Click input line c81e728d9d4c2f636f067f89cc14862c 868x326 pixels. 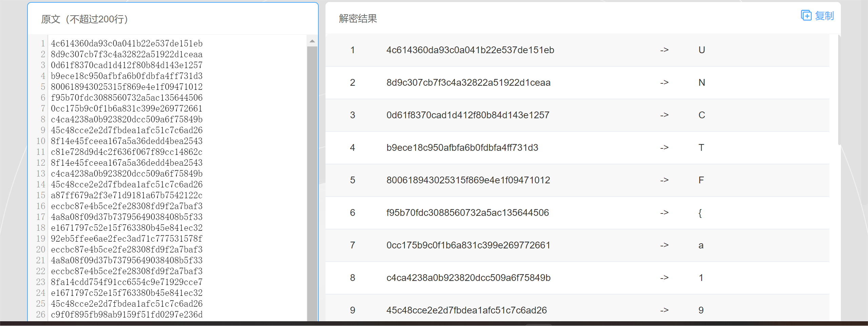(x=127, y=152)
